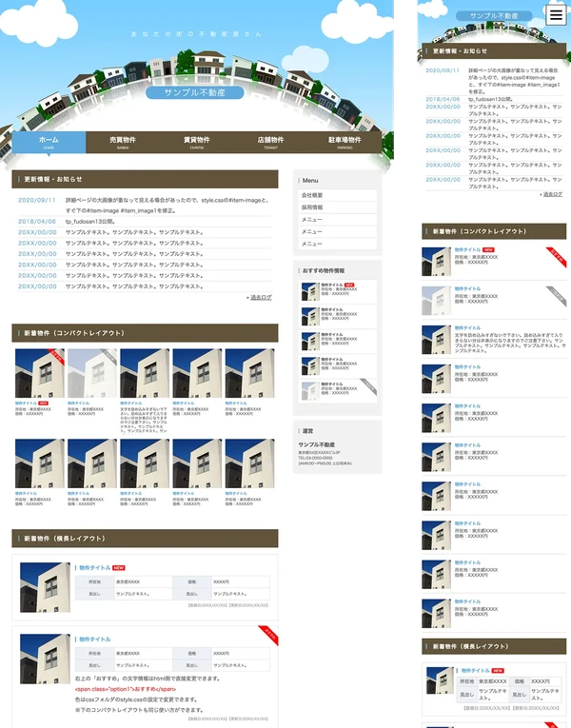Open first property thumbnail in mobile compact list
The width and height of the screenshot is (571, 728).
coord(436,262)
